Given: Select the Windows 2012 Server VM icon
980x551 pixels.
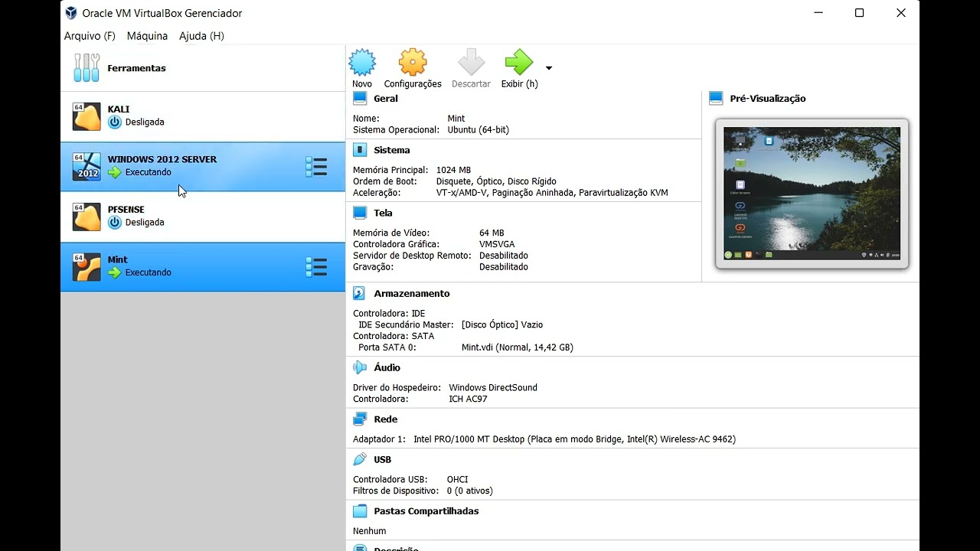Looking at the screenshot, I should point(87,166).
